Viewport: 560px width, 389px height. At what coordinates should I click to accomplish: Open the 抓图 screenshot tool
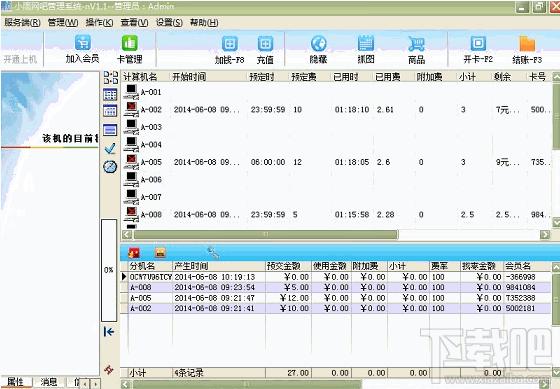click(x=366, y=50)
